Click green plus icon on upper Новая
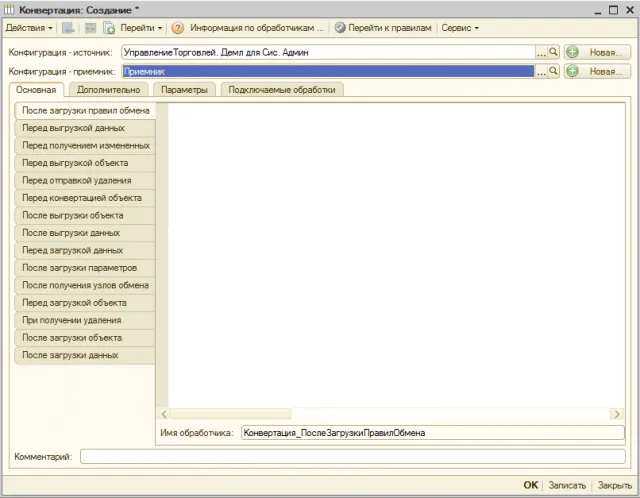The image size is (640, 498). 573,52
